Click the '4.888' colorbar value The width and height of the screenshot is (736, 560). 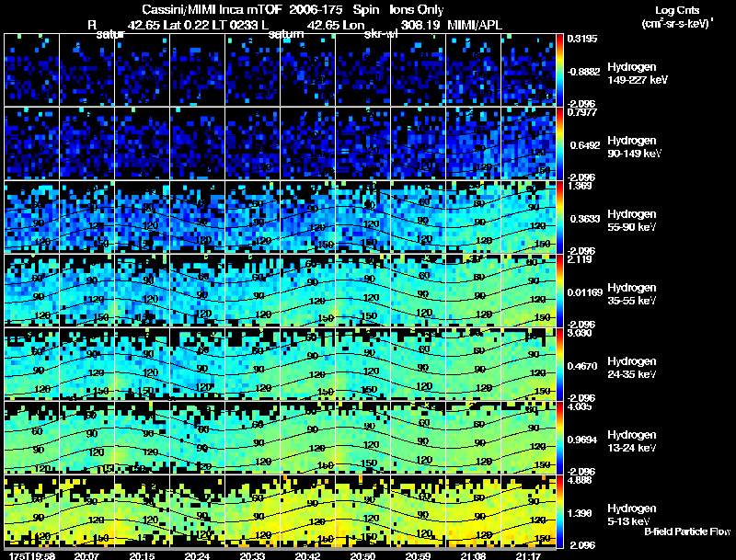(580, 480)
